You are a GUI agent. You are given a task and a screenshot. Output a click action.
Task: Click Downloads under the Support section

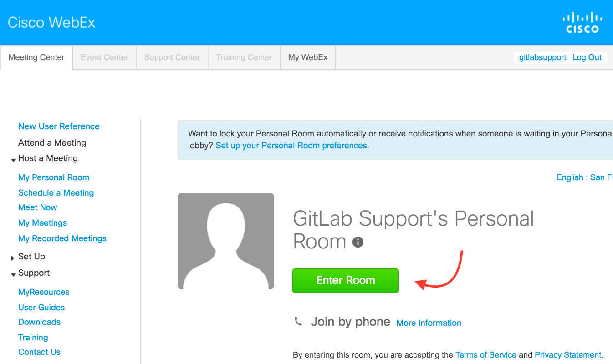[39, 322]
